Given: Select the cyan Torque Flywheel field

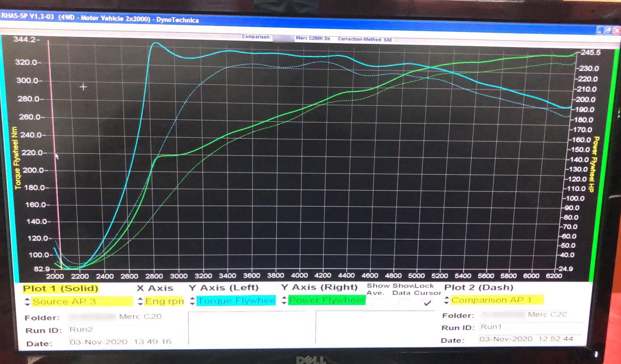Looking at the screenshot, I should pyautogui.click(x=236, y=300).
